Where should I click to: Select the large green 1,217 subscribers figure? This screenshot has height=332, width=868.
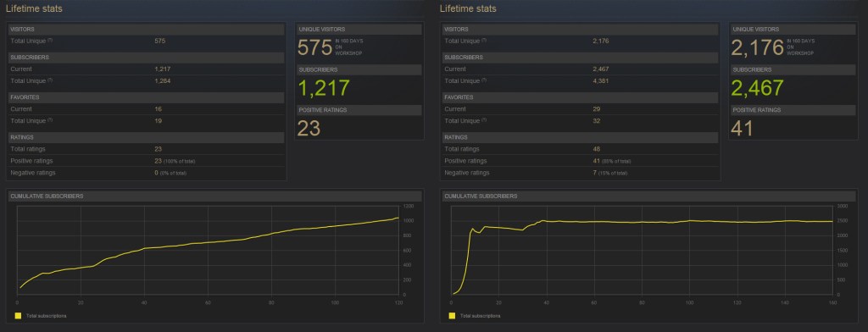[x=324, y=89]
